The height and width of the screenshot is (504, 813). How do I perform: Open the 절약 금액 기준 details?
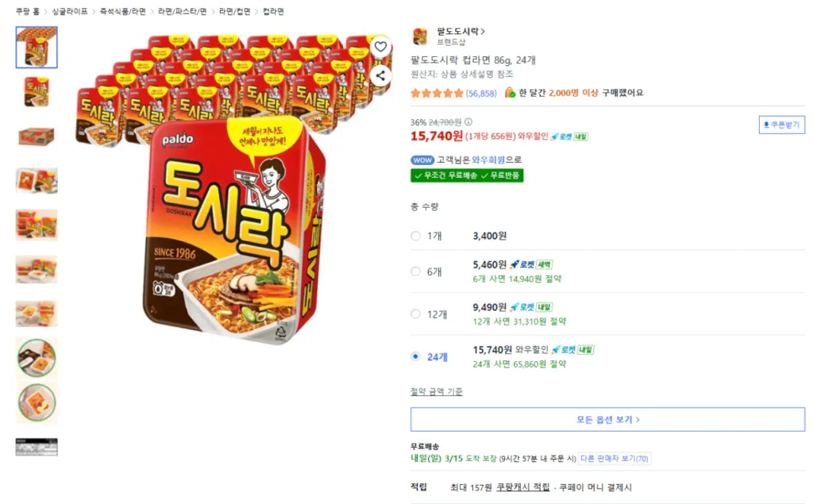coord(436,391)
